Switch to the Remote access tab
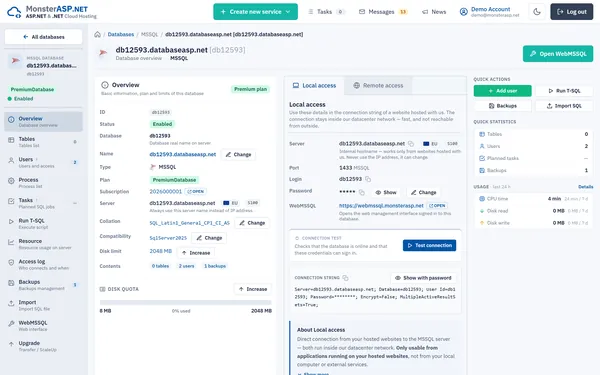Image resolution: width=600 pixels, height=375 pixels. click(x=378, y=86)
